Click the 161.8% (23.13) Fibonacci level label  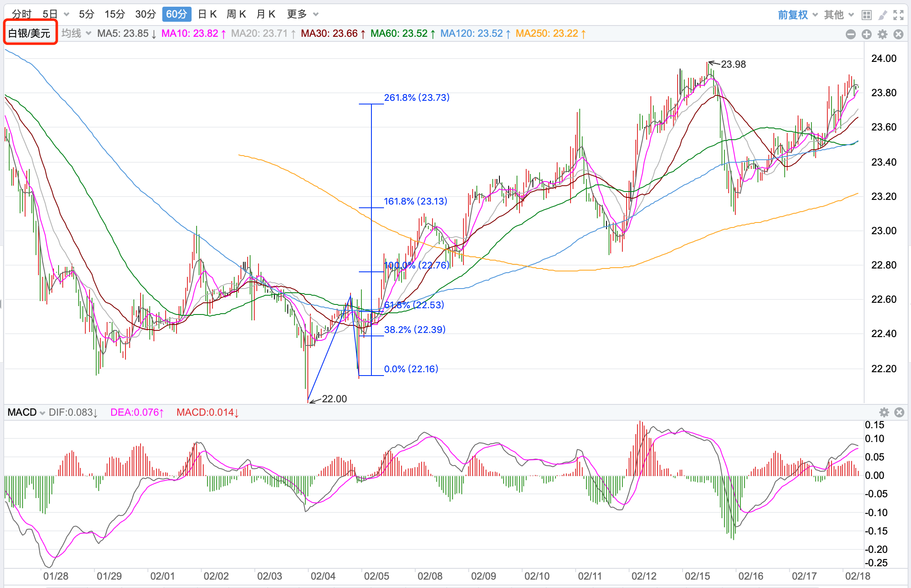point(415,201)
